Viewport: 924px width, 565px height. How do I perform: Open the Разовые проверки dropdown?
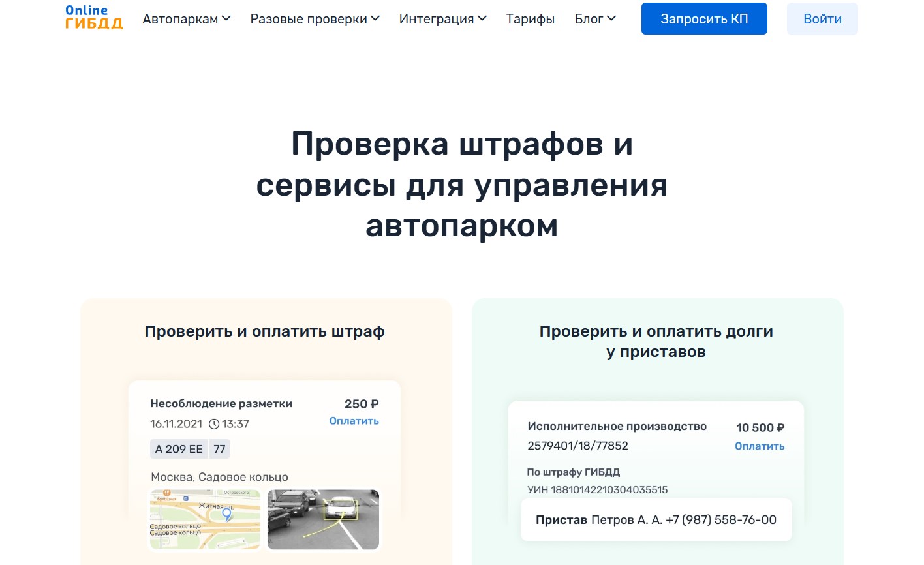(315, 19)
